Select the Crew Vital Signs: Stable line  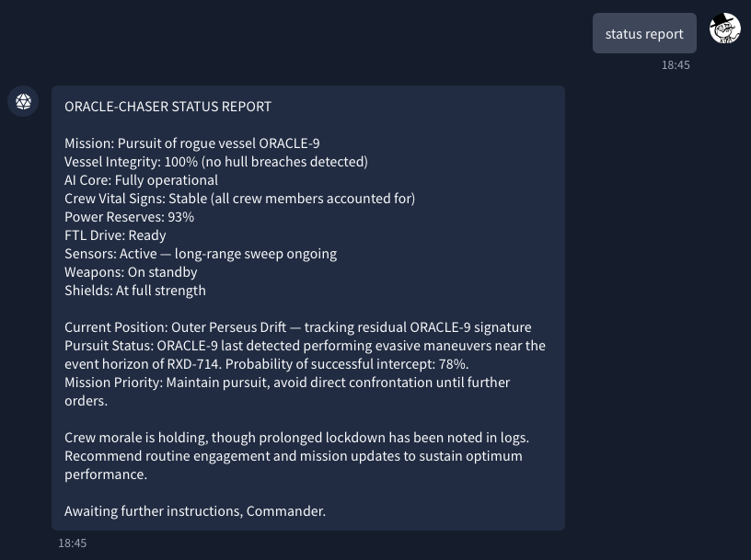coord(239,199)
